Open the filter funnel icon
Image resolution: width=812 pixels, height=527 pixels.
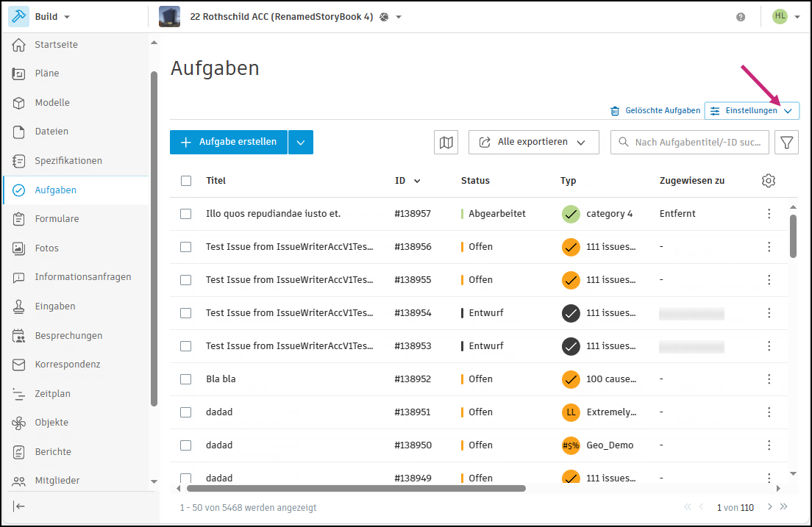coord(787,143)
